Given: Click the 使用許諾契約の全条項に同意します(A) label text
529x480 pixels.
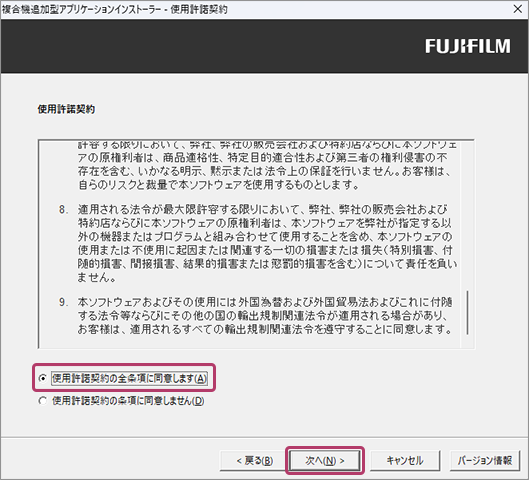Looking at the screenshot, I should [x=129, y=378].
